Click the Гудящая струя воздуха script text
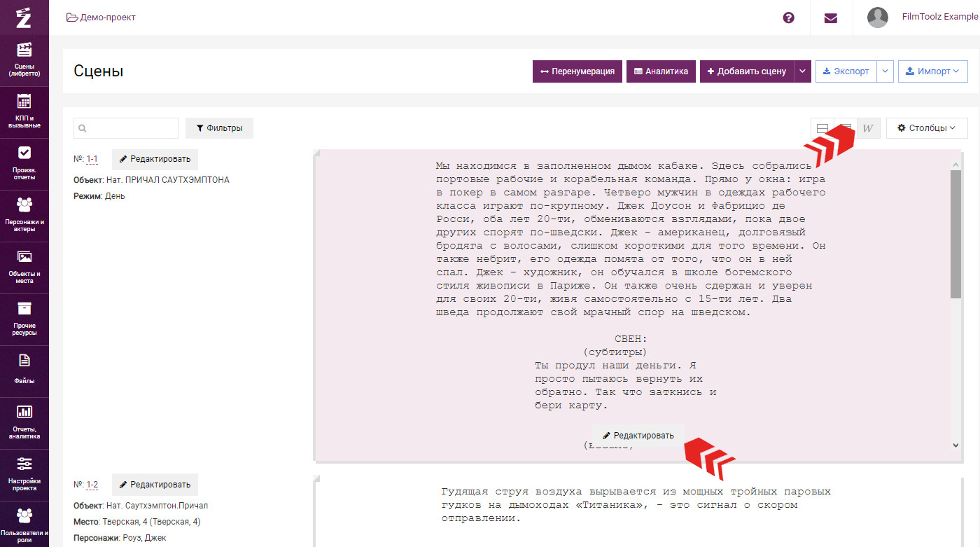The height and width of the screenshot is (547, 980). point(636,505)
